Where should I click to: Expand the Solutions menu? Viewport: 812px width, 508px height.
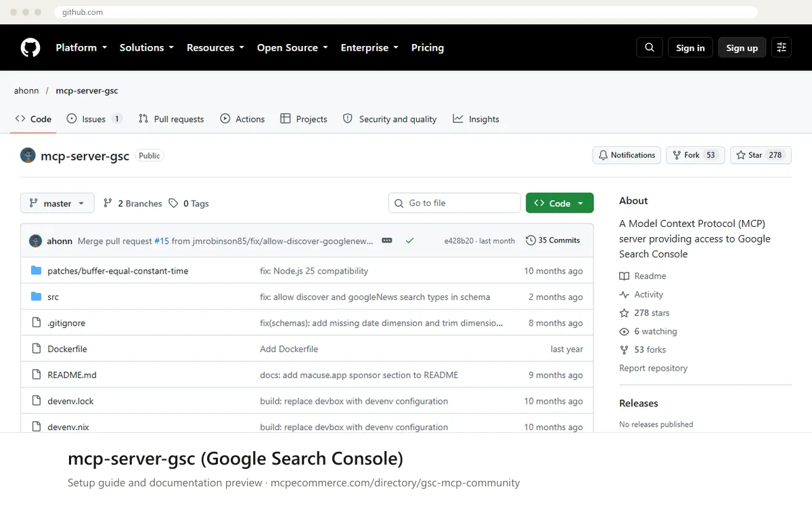tap(147, 47)
